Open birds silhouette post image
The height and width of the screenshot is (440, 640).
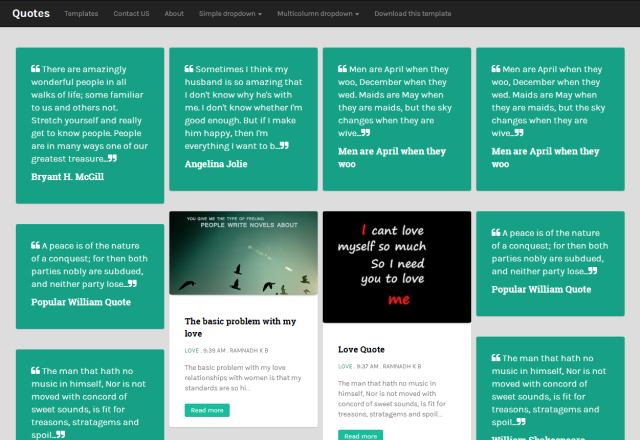(x=243, y=253)
